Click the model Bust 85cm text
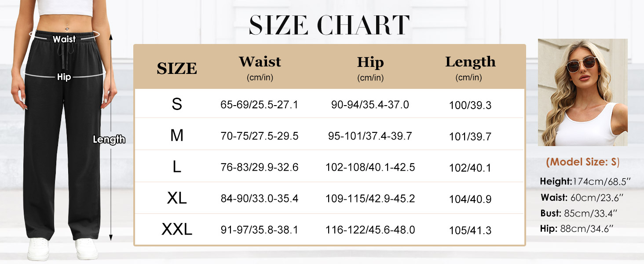 point(578,213)
